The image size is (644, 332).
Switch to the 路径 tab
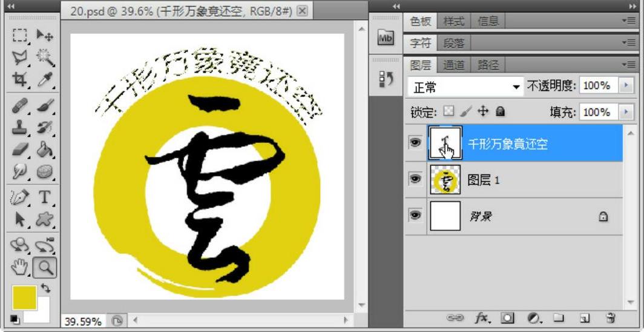point(488,64)
